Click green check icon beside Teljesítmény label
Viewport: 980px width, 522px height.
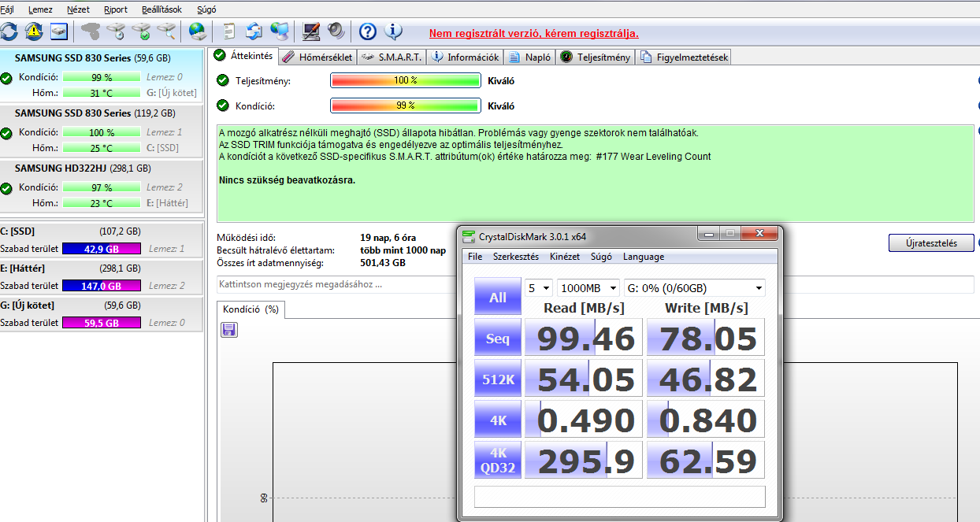click(223, 80)
